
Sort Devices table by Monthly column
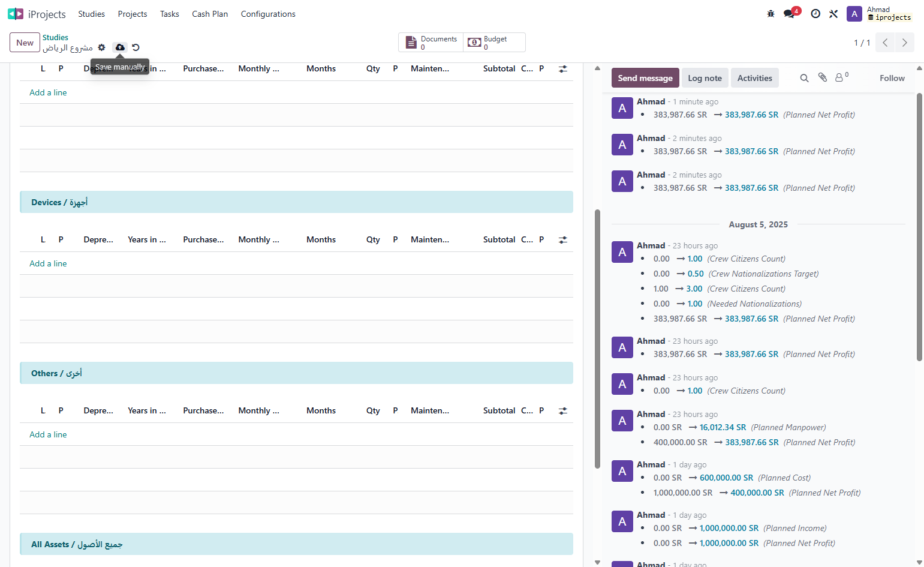pyautogui.click(x=258, y=239)
